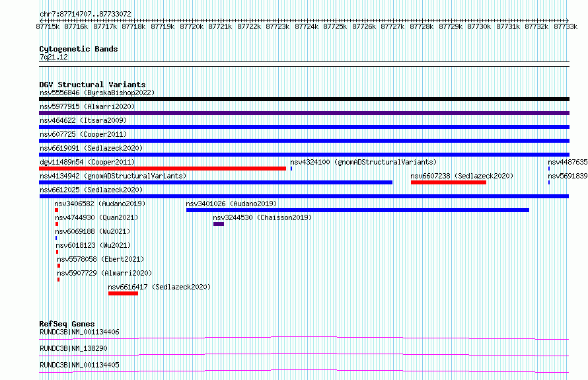Click the DGV Structural Variants track heading
This screenshot has width=588, height=380.
click(x=92, y=85)
